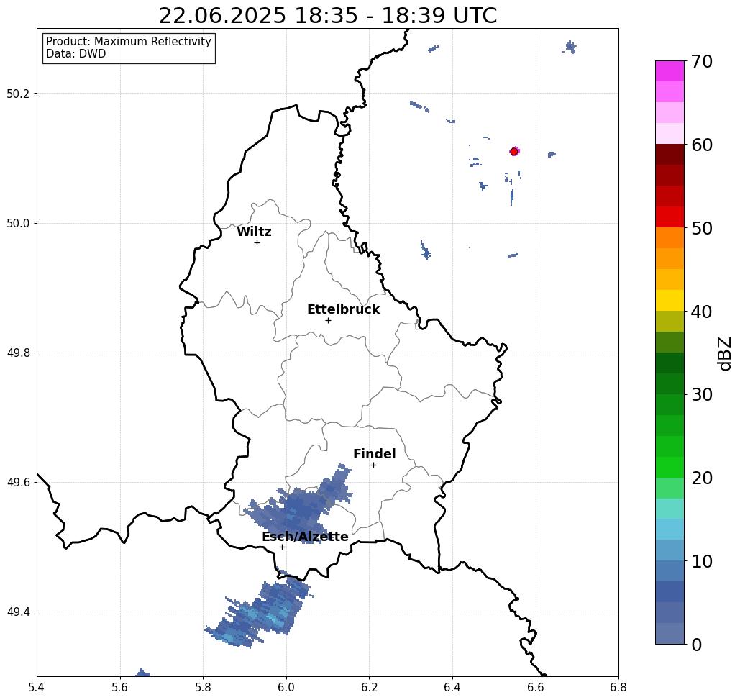Click the 10 label on the colorbar

pyautogui.click(x=702, y=561)
